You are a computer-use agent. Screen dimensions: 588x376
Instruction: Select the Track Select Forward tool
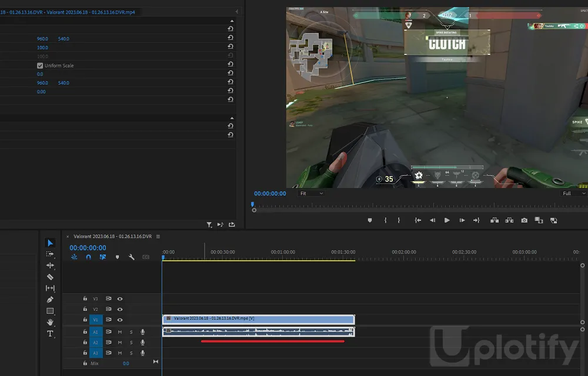(50, 254)
